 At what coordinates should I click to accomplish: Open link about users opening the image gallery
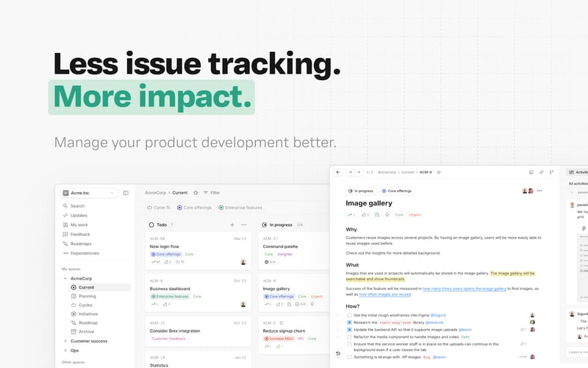pos(465,289)
